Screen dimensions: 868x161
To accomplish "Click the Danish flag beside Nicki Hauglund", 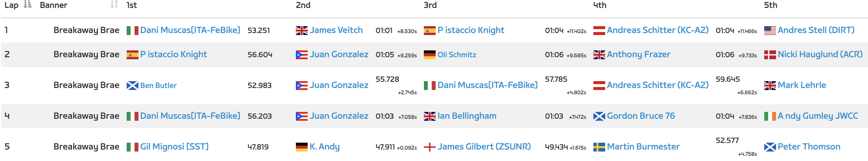I will (x=769, y=55).
